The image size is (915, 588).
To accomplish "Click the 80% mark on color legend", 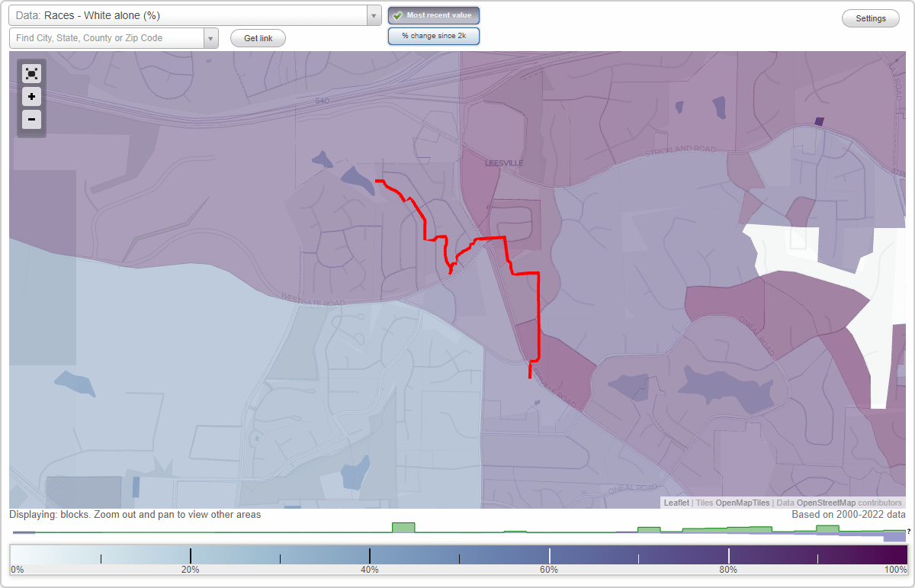I will pos(728,569).
